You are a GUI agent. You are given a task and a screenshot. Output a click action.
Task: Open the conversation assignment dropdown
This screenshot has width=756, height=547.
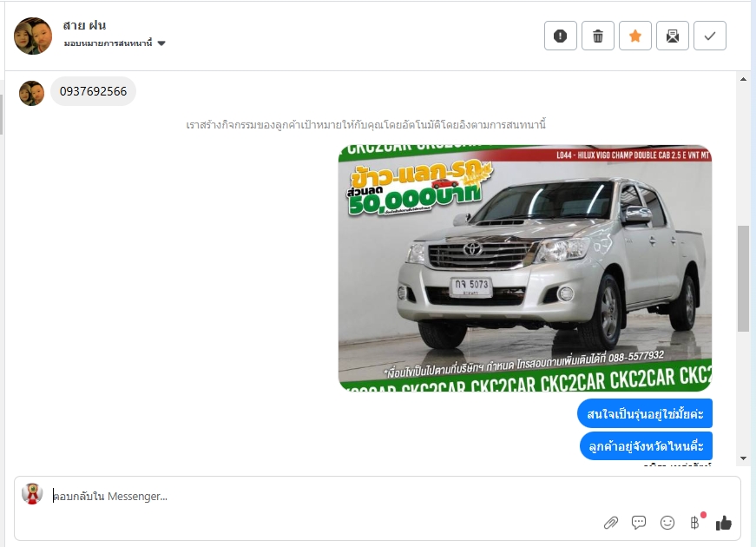click(115, 43)
